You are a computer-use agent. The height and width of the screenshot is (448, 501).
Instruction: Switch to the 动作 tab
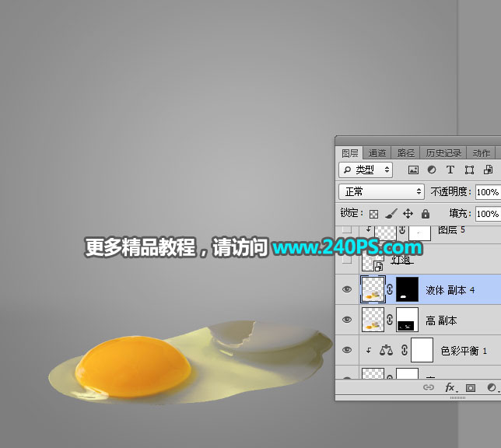[482, 153]
